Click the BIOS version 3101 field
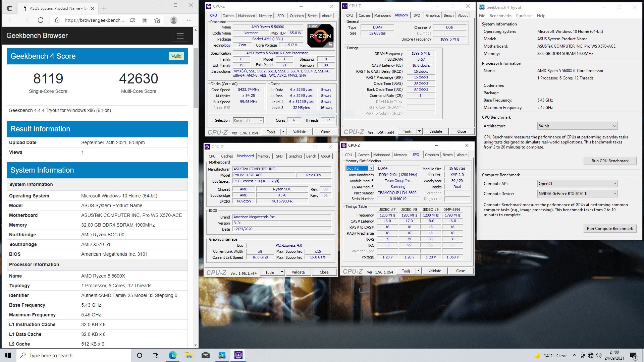This screenshot has width=644, height=362. [282, 223]
